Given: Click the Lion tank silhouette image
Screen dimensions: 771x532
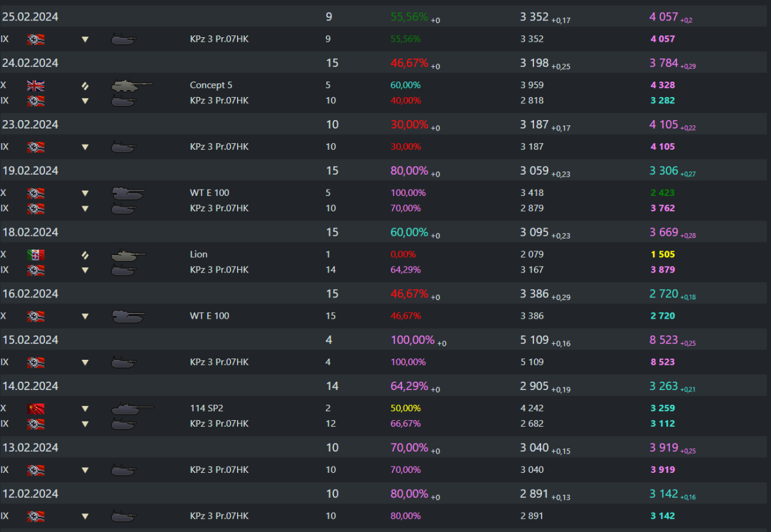Looking at the screenshot, I should (128, 255).
